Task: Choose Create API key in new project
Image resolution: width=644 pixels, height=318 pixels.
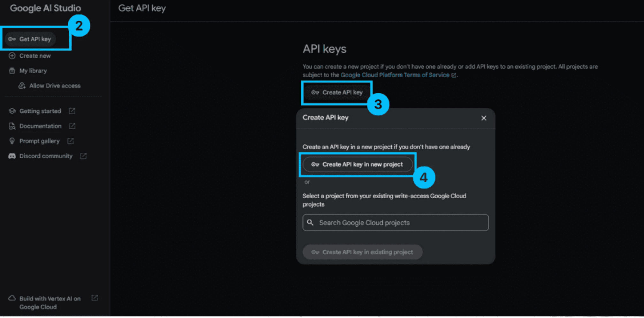Action: 357,164
